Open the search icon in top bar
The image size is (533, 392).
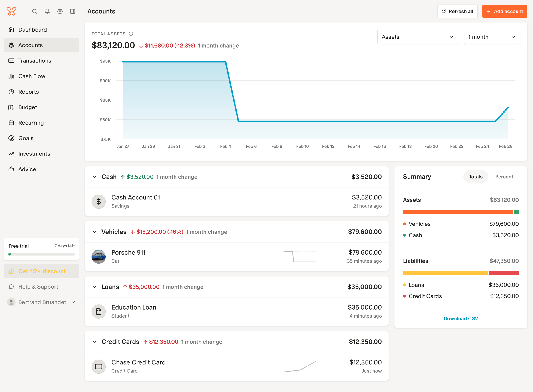coord(34,11)
